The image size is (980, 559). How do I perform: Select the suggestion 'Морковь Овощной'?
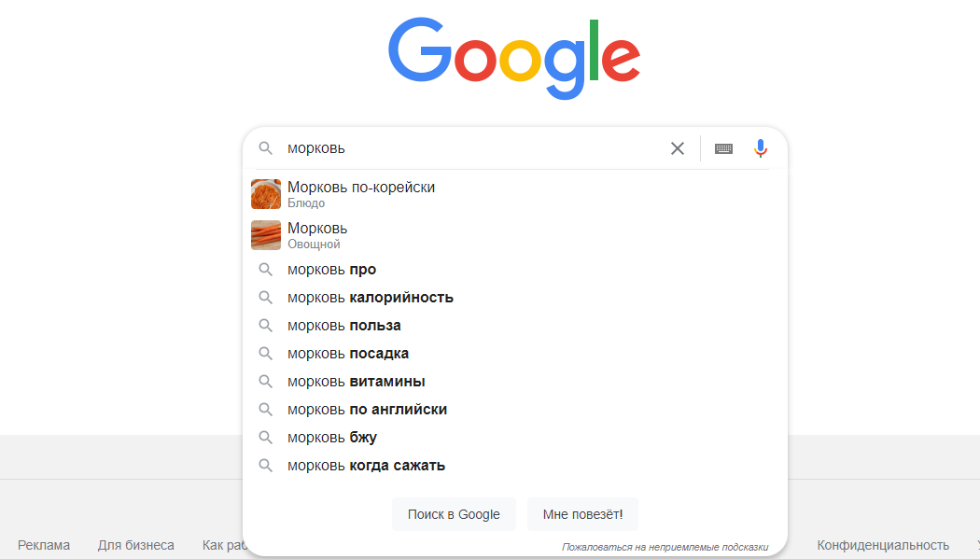316,228
